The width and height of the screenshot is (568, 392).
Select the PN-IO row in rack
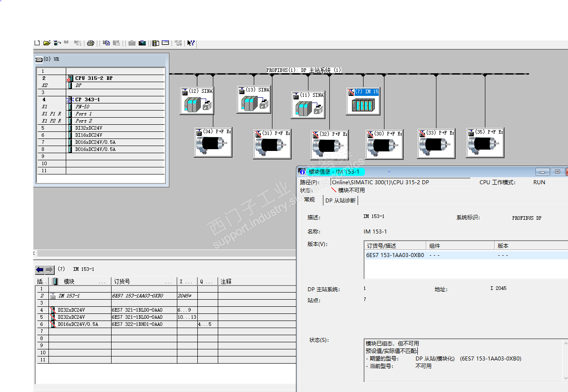pos(101,107)
